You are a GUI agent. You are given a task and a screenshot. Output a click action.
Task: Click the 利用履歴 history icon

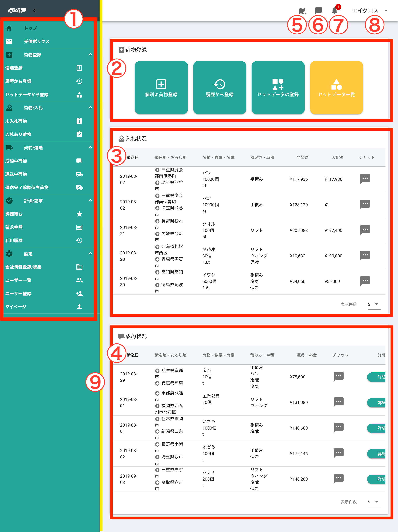79,240
